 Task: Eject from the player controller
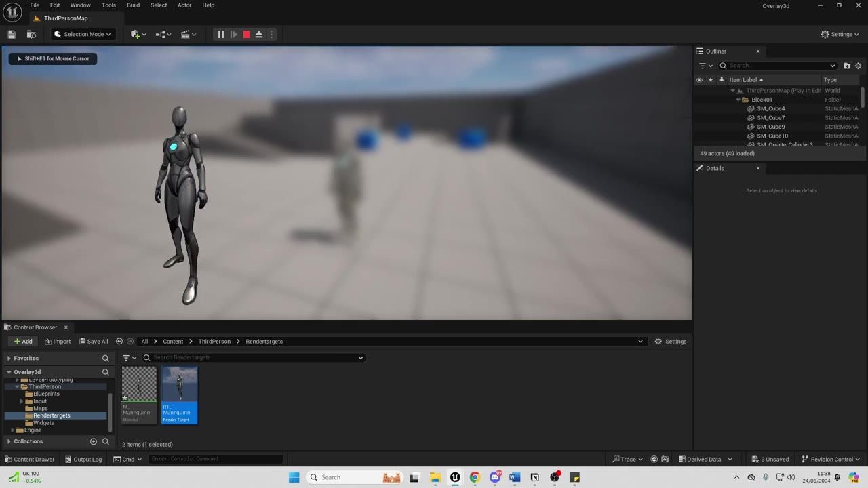coord(259,34)
